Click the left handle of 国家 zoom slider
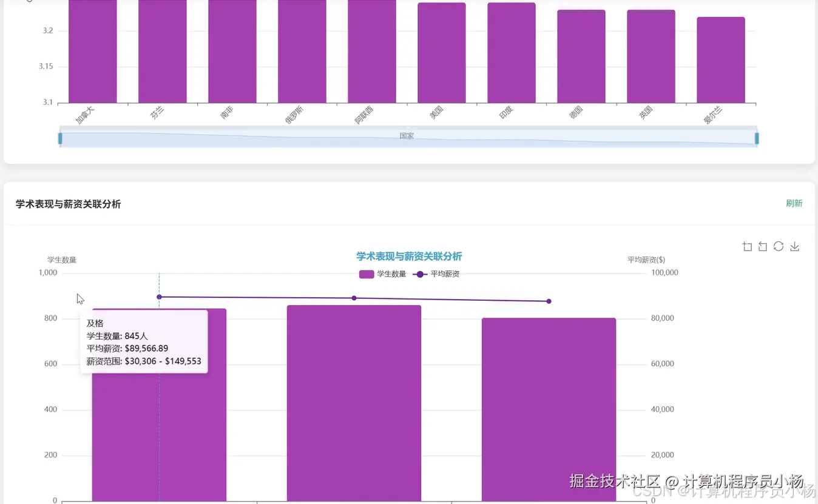The height and width of the screenshot is (504, 818). 60,138
